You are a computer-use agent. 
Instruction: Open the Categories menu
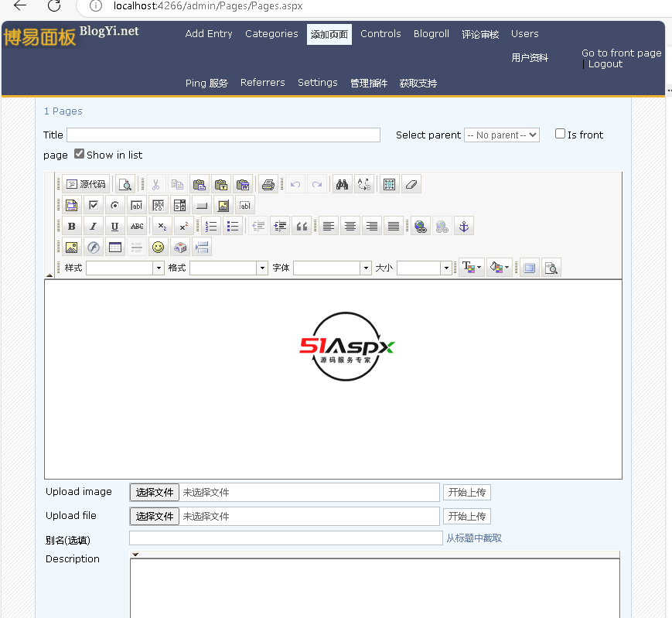271,34
